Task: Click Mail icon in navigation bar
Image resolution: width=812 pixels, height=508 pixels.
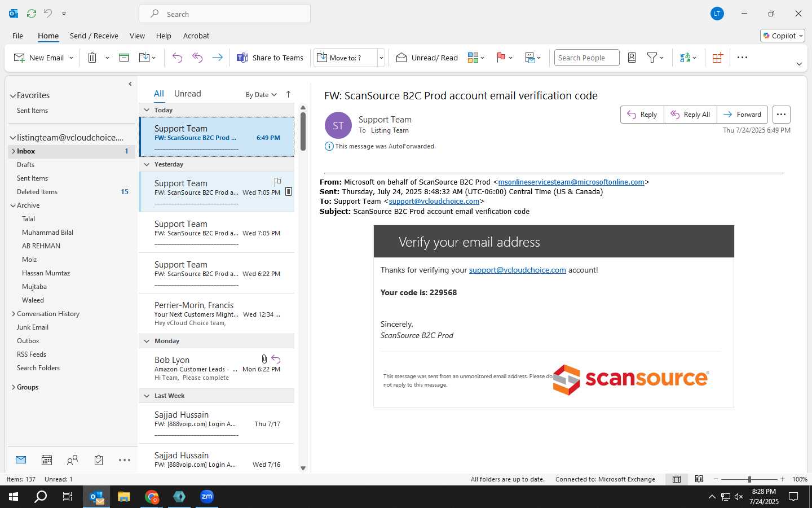Action: pyautogui.click(x=21, y=460)
